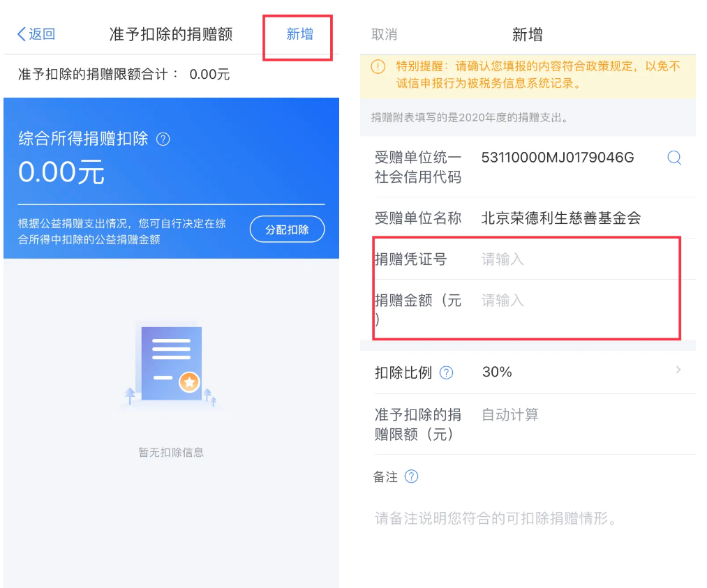Tap 捐赠附表填写的是2020年度的捐赠支出 note
This screenshot has height=588, width=707.
[469, 118]
